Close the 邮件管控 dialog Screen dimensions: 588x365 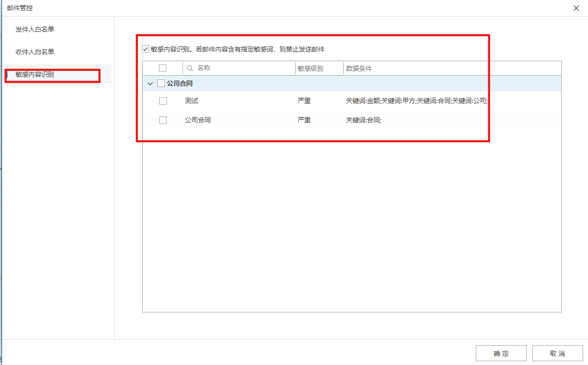(576, 8)
